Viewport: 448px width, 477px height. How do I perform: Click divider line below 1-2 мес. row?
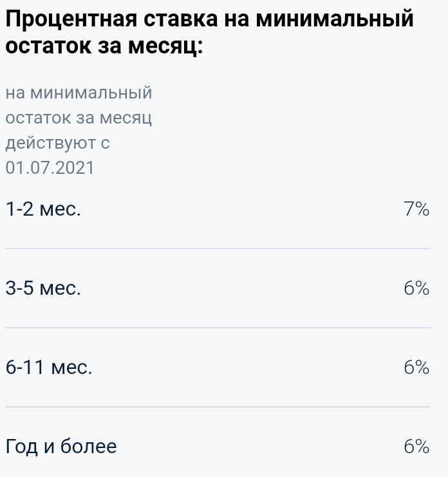click(x=218, y=248)
